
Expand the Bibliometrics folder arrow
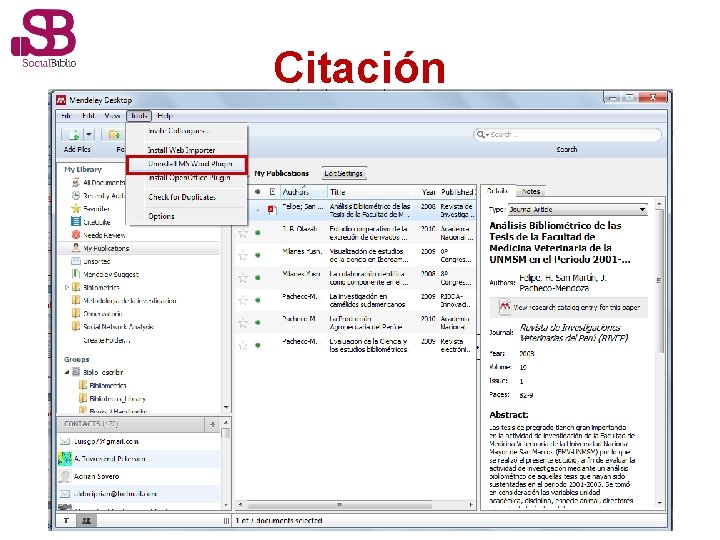67,287
